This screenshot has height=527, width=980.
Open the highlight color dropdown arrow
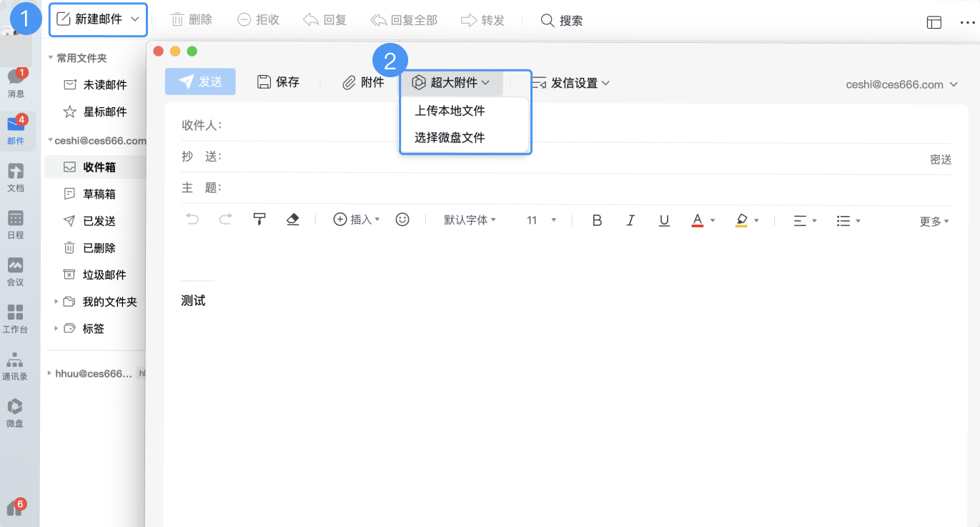756,221
